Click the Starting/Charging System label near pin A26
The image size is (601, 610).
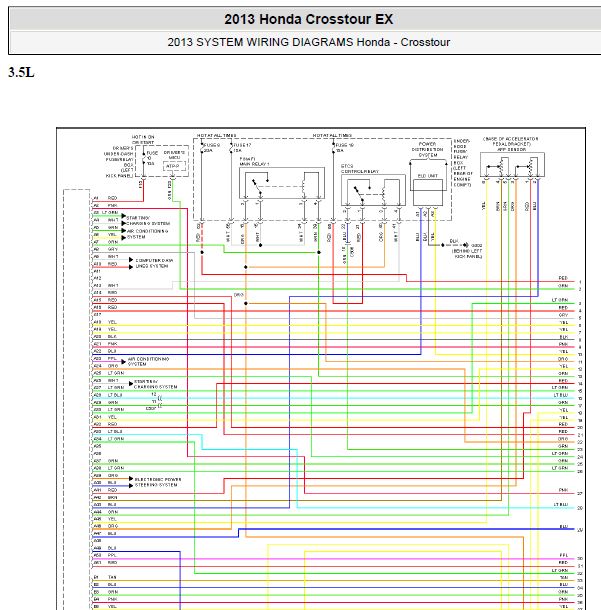coord(155,384)
